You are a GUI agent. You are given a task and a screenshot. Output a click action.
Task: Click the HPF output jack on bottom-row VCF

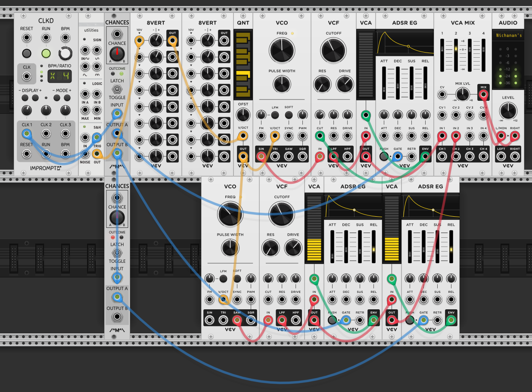point(296,320)
